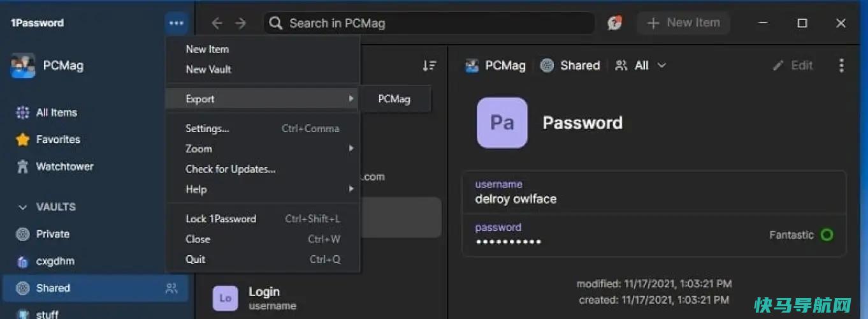The height and width of the screenshot is (319, 868).
Task: Expand the Help submenu arrow
Action: 351,189
